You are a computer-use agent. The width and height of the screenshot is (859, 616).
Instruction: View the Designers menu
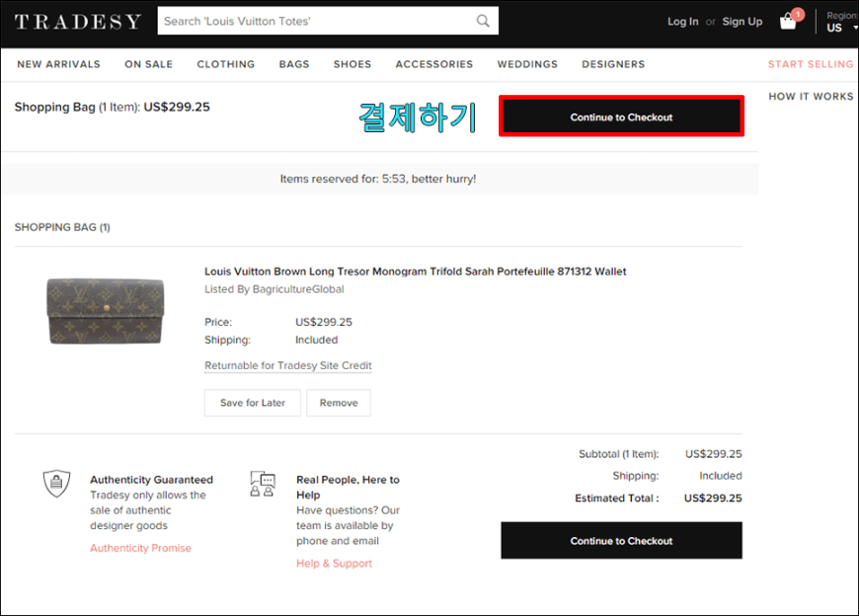(613, 64)
